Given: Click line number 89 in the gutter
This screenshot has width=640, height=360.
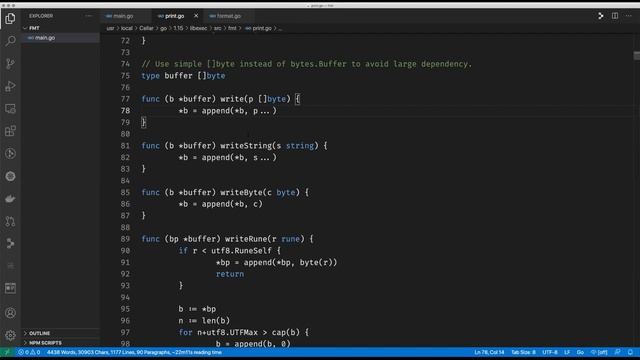Looking at the screenshot, I should (x=125, y=239).
